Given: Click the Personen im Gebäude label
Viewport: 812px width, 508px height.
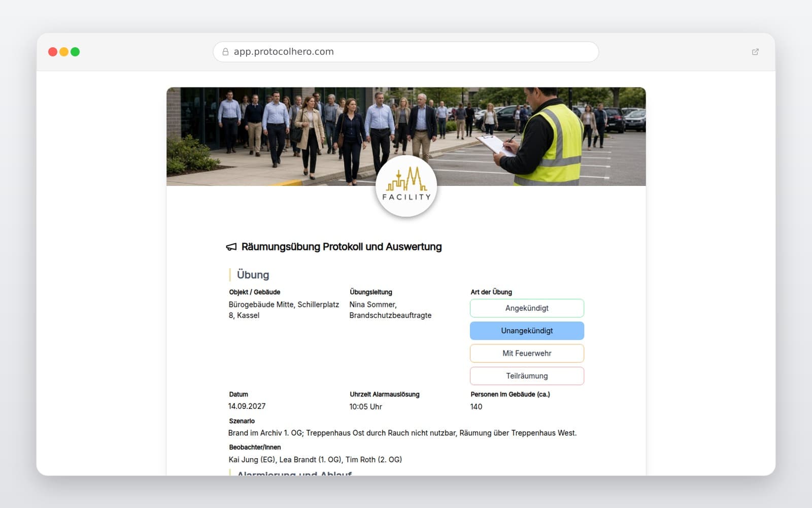Looking at the screenshot, I should (x=510, y=394).
